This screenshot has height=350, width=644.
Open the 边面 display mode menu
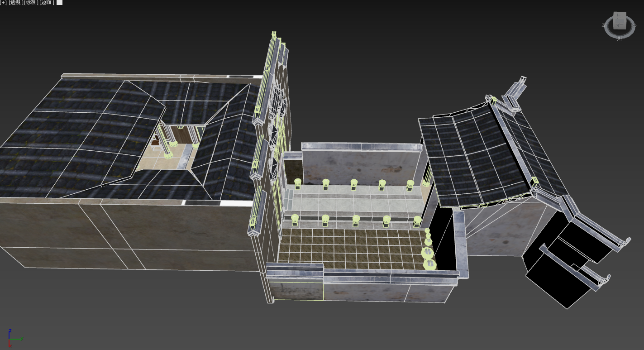point(46,2)
